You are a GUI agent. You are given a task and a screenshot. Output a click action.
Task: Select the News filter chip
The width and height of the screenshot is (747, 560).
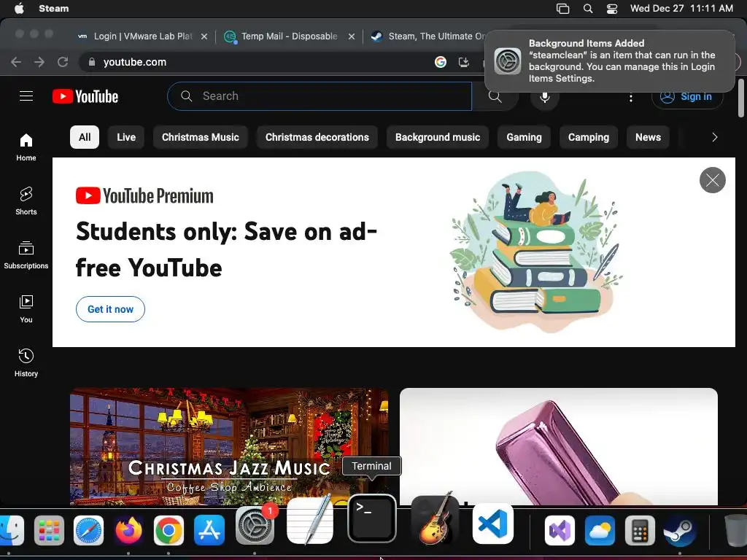pos(648,137)
